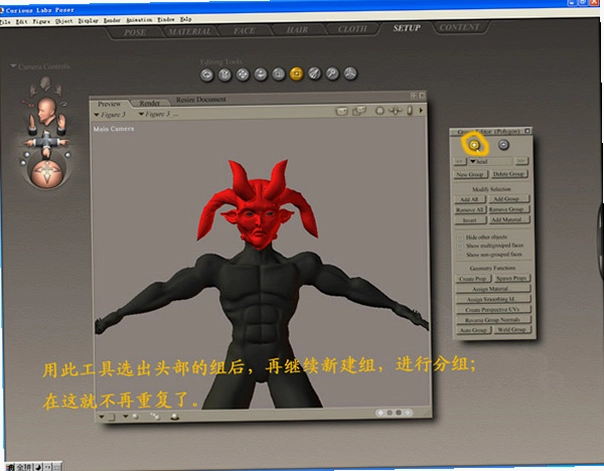Open the Render tab in document
The height and width of the screenshot is (471, 604).
149,103
